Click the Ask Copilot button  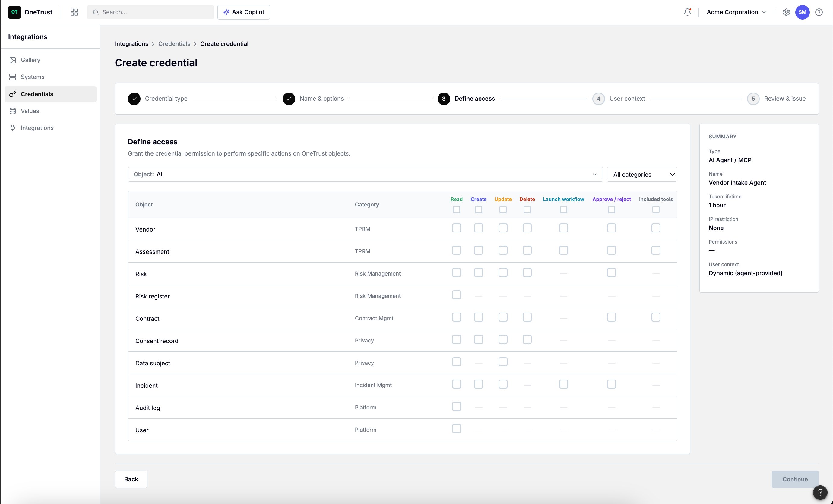click(243, 12)
